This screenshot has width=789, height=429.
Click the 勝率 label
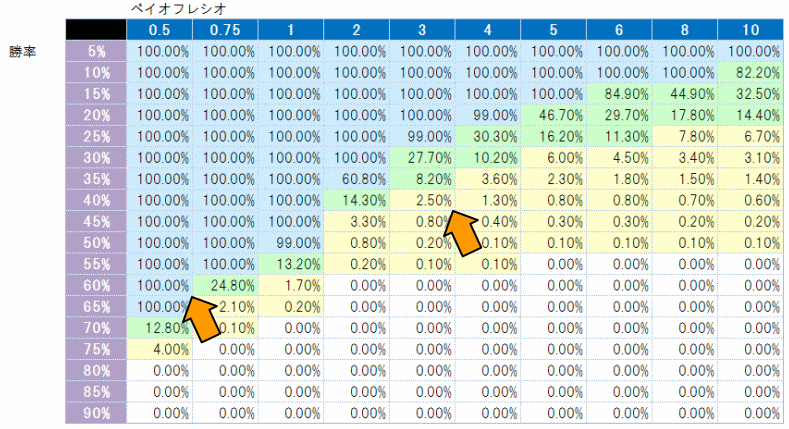(24, 50)
